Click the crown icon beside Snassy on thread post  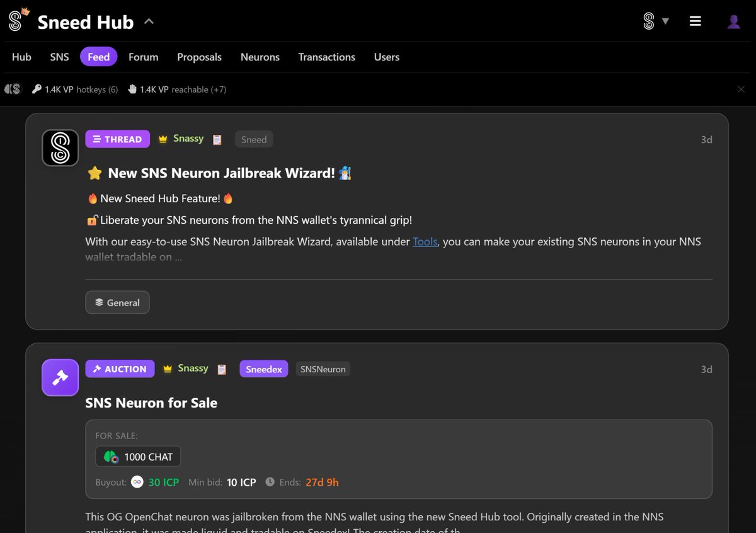163,139
